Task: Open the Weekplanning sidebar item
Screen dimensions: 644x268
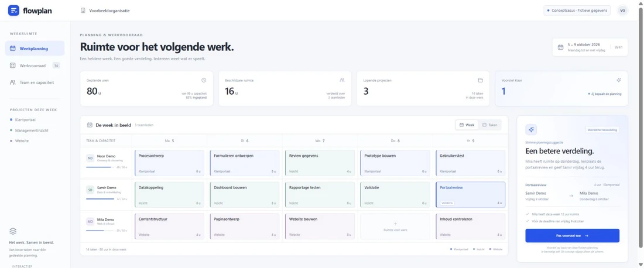Action: click(35, 48)
